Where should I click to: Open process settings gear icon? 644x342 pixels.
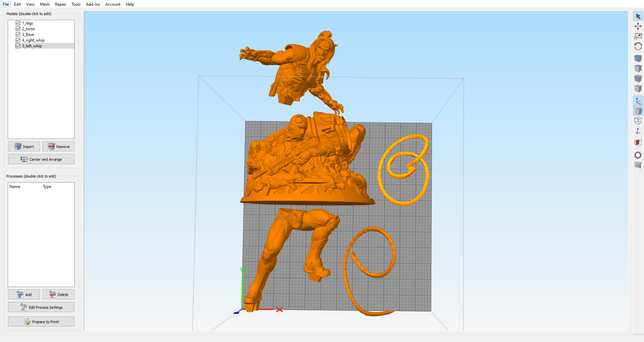tap(638, 155)
